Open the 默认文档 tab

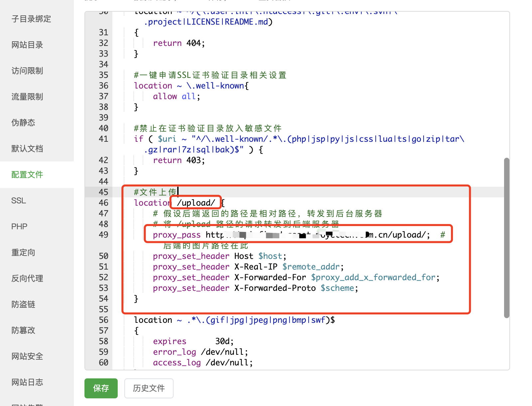(27, 149)
